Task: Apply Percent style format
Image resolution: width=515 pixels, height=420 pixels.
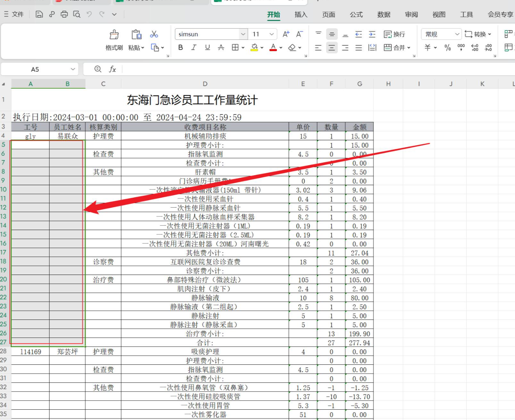Action: point(448,47)
